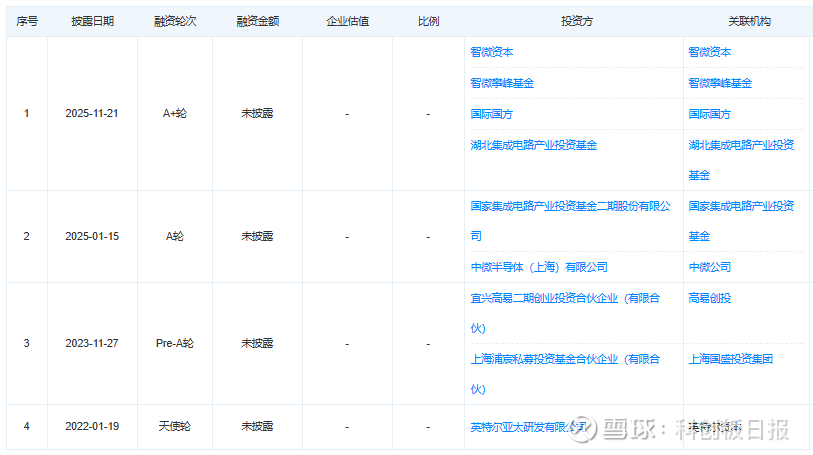Select serial number 2 cell
Image resolution: width=813 pixels, height=455 pixels.
pyautogui.click(x=26, y=236)
